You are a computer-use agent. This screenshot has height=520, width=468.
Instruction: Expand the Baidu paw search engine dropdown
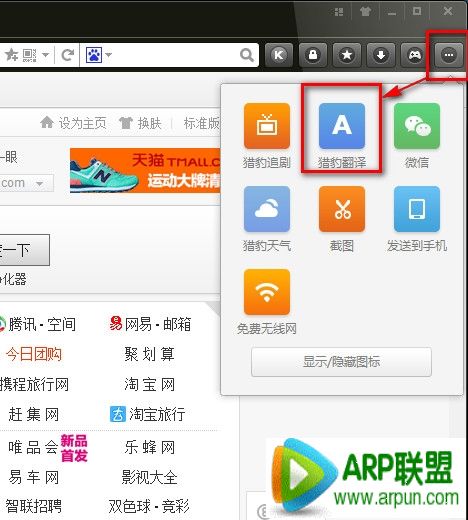point(109,55)
